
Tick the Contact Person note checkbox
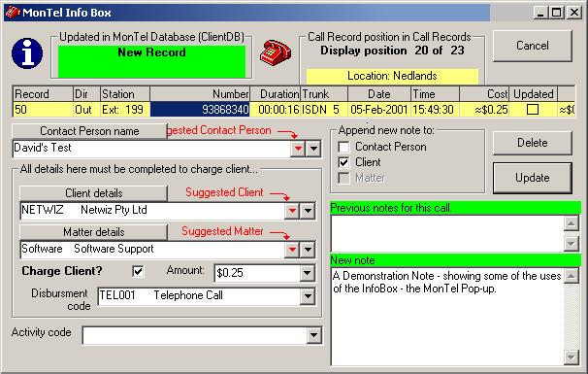click(343, 147)
